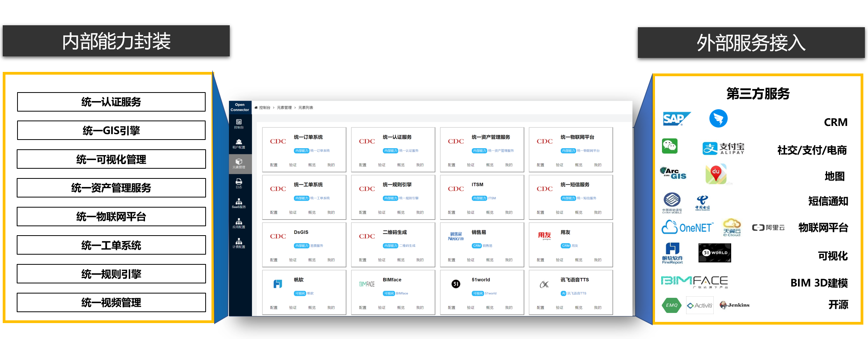
Task: Click the Open Connector logo
Action: click(x=240, y=107)
